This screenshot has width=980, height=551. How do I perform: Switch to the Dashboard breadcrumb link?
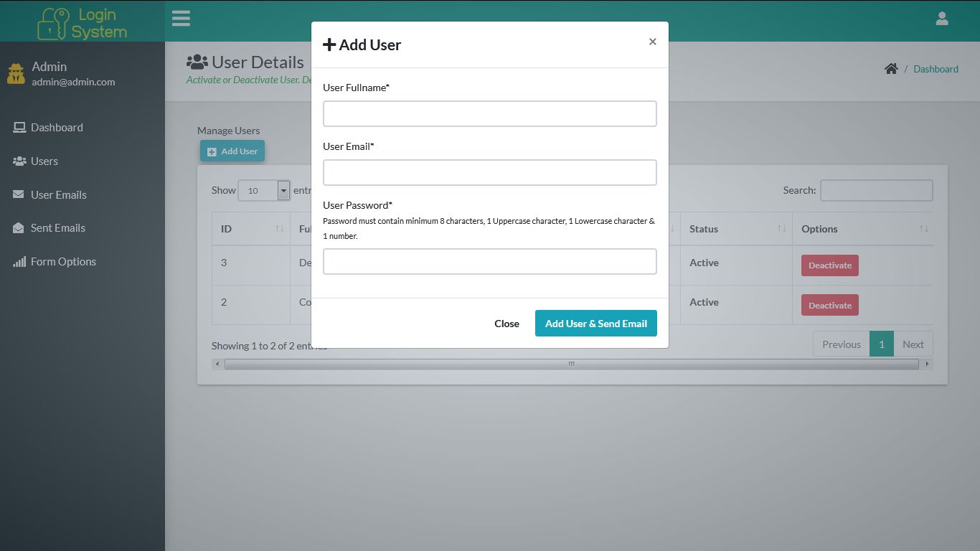point(936,69)
